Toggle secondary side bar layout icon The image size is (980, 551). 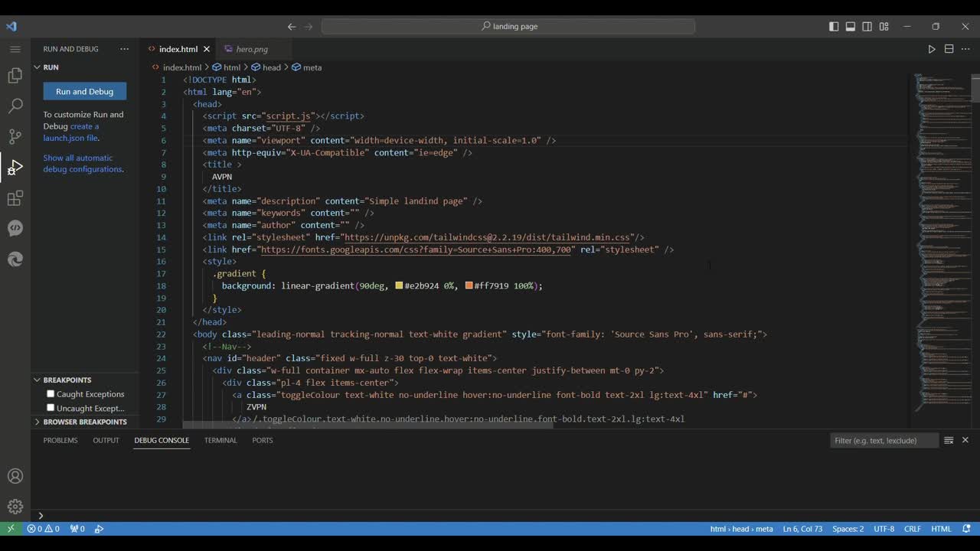click(867, 26)
